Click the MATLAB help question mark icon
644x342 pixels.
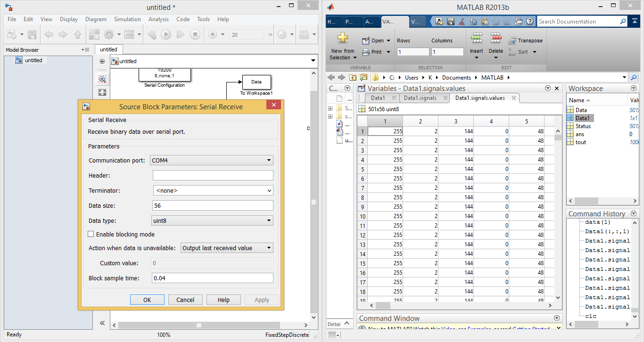(x=529, y=21)
